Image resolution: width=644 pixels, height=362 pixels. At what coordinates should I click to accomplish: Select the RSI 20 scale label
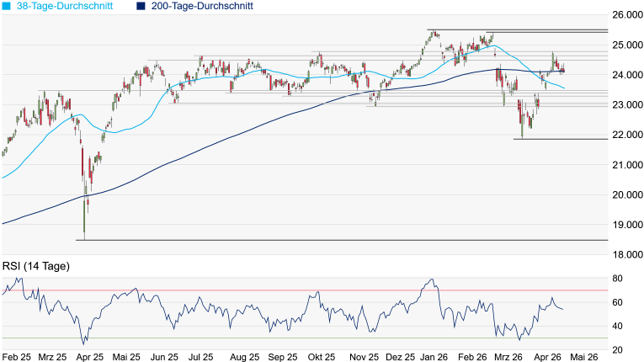pyautogui.click(x=618, y=350)
